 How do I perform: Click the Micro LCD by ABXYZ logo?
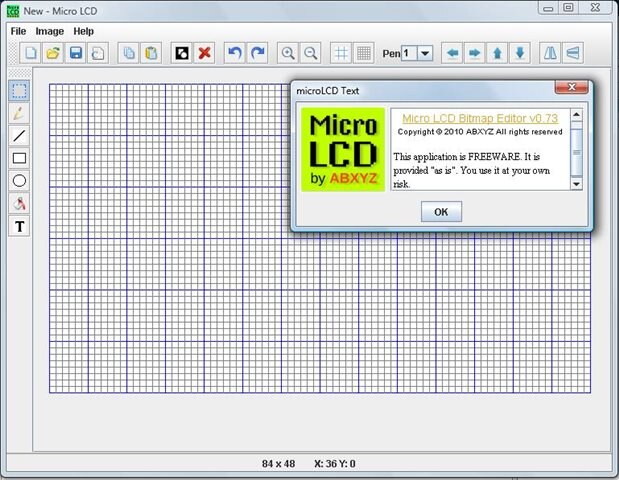(x=343, y=150)
